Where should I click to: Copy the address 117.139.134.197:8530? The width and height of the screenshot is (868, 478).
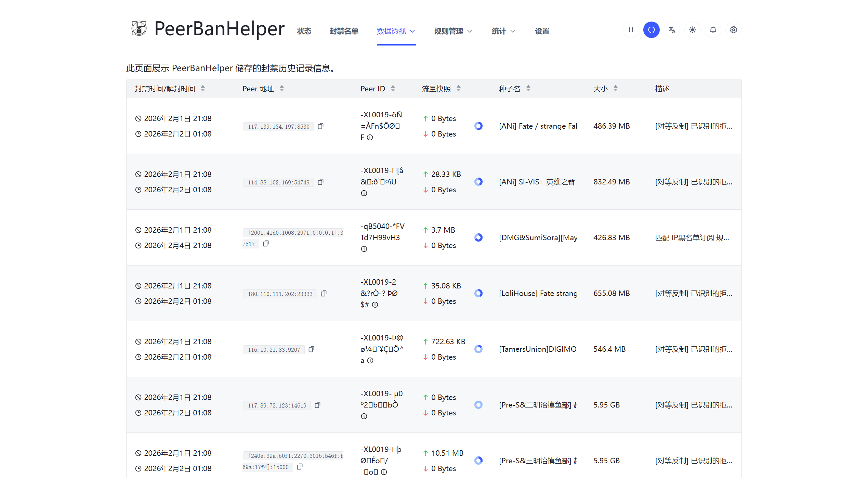[x=320, y=126]
